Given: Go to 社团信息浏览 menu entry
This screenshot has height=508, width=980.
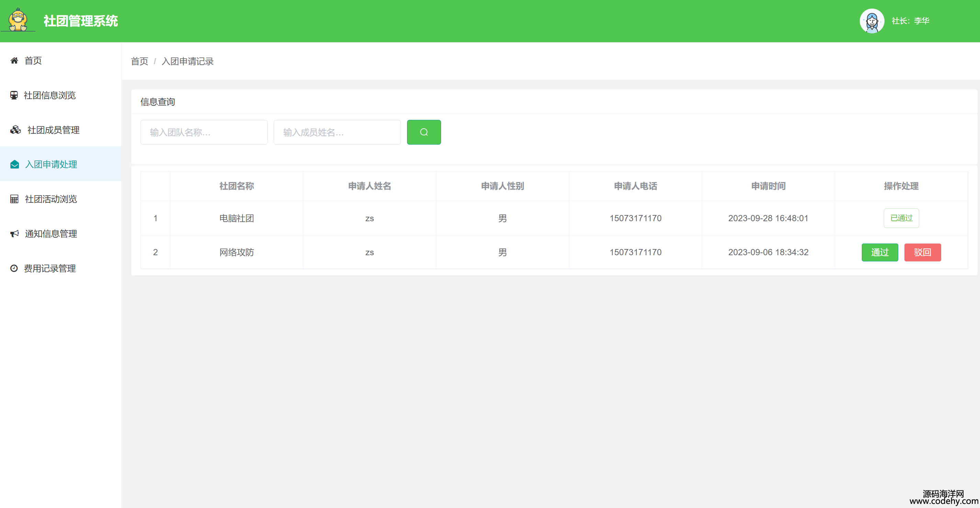Looking at the screenshot, I should point(60,95).
